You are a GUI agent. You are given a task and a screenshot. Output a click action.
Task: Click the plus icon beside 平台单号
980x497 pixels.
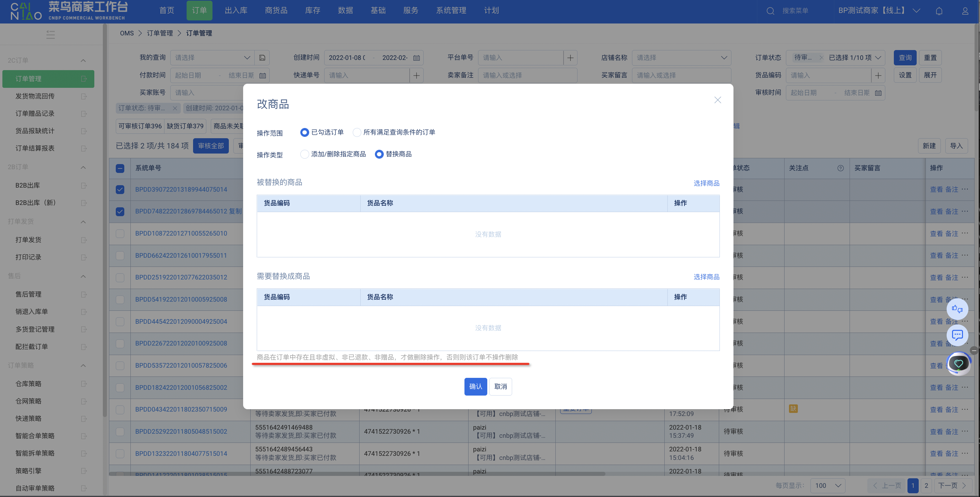point(570,58)
